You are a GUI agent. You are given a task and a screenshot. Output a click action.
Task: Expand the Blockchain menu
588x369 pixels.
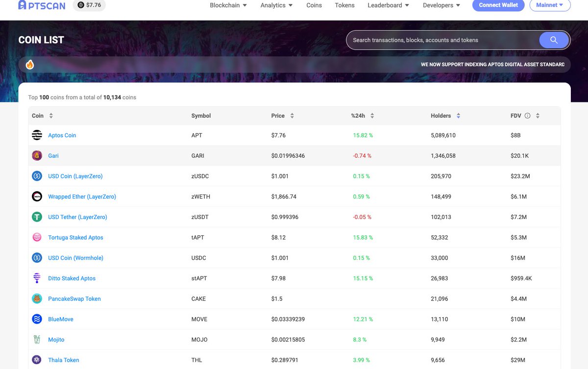tap(228, 5)
